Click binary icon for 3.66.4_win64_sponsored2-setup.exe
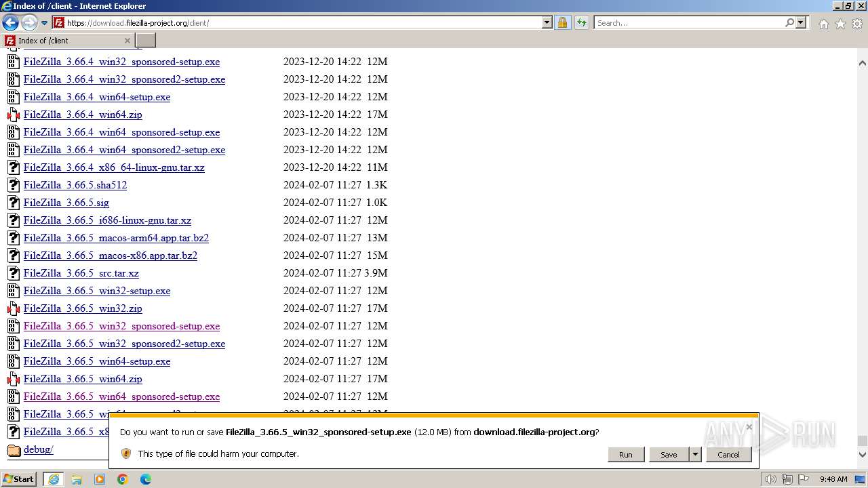 click(14, 150)
